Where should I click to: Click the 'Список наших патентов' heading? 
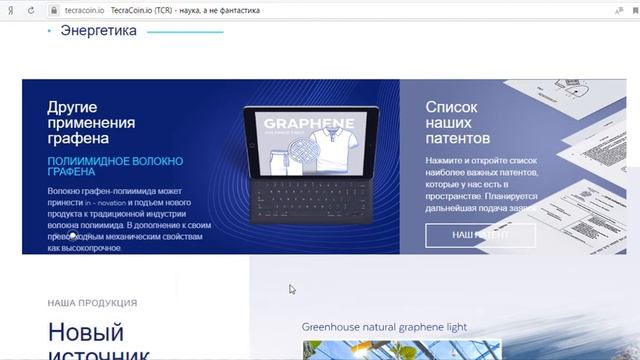458,122
